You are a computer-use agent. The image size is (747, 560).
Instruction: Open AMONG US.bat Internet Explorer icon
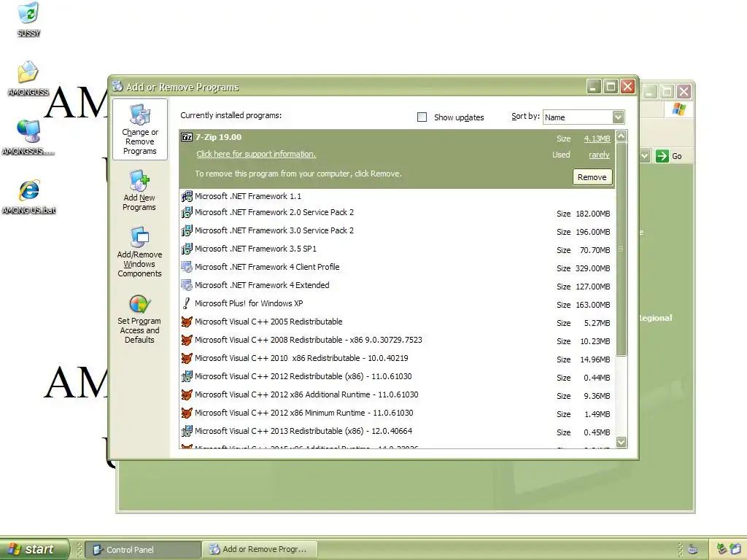29,190
